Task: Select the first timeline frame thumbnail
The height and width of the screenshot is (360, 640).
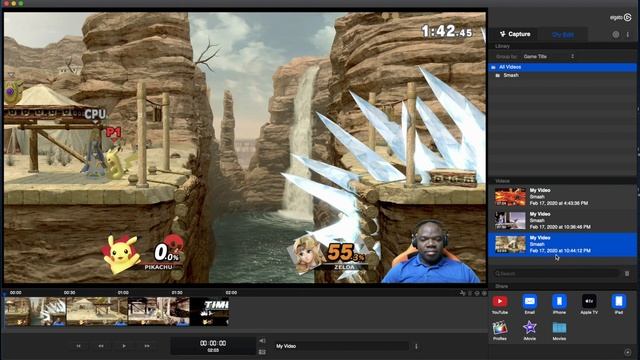Action: [x=35, y=311]
